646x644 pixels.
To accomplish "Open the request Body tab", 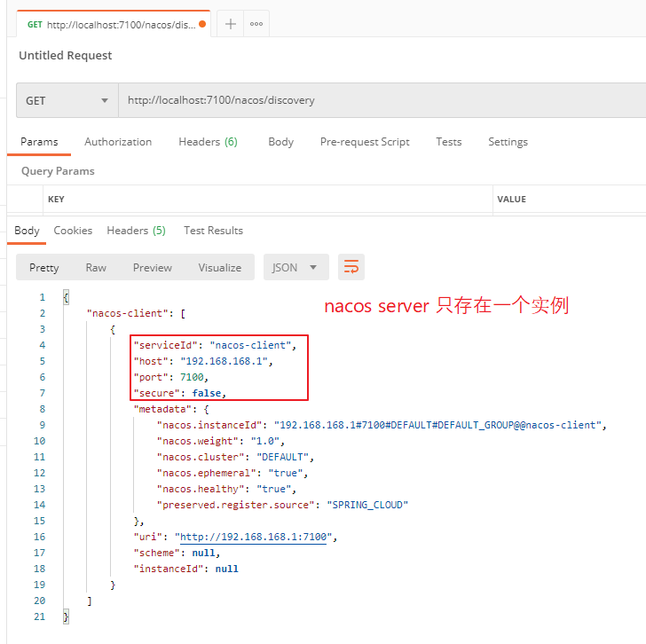I will click(x=281, y=142).
